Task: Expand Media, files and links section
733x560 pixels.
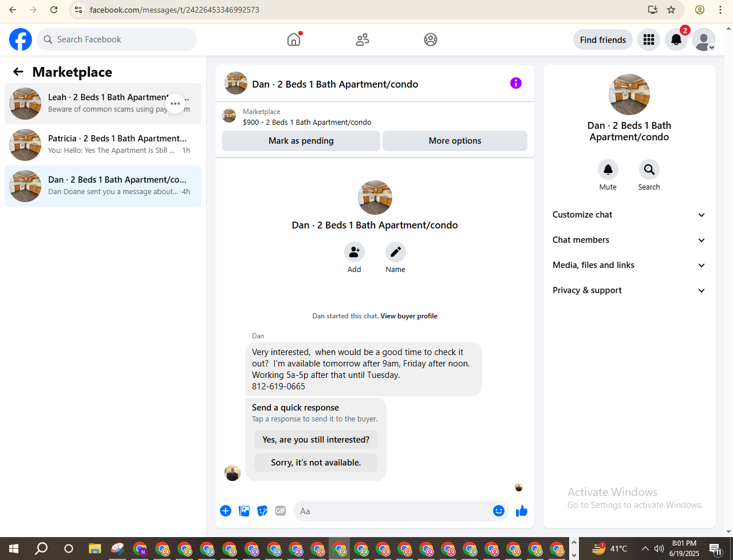Action: [629, 265]
